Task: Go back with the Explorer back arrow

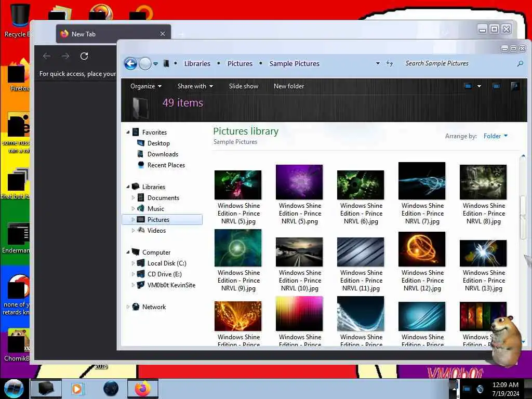Action: pyautogui.click(x=130, y=63)
